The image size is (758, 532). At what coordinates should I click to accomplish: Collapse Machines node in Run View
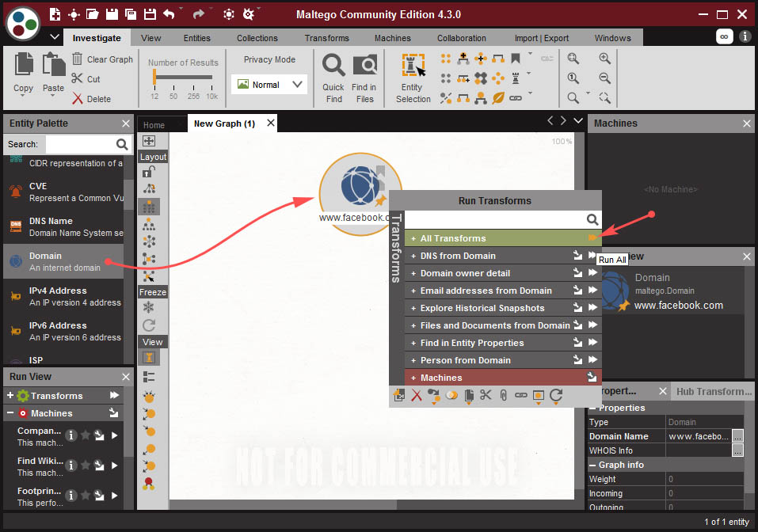[10, 412]
